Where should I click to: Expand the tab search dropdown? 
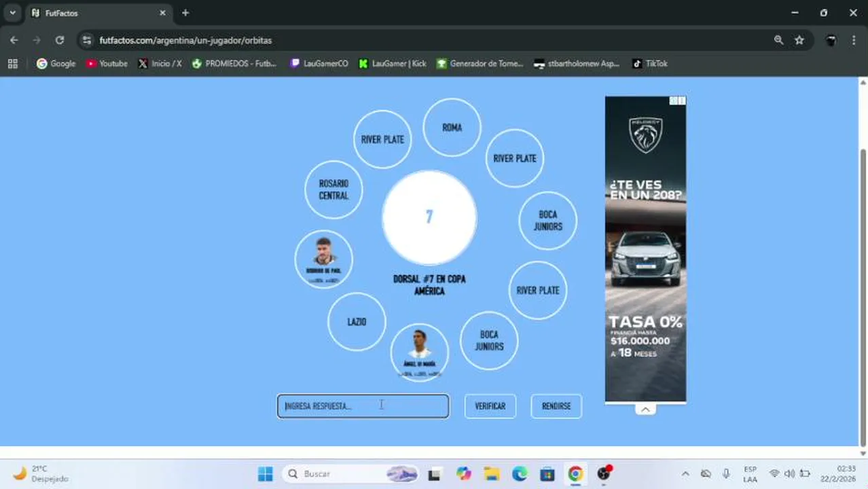(x=12, y=13)
